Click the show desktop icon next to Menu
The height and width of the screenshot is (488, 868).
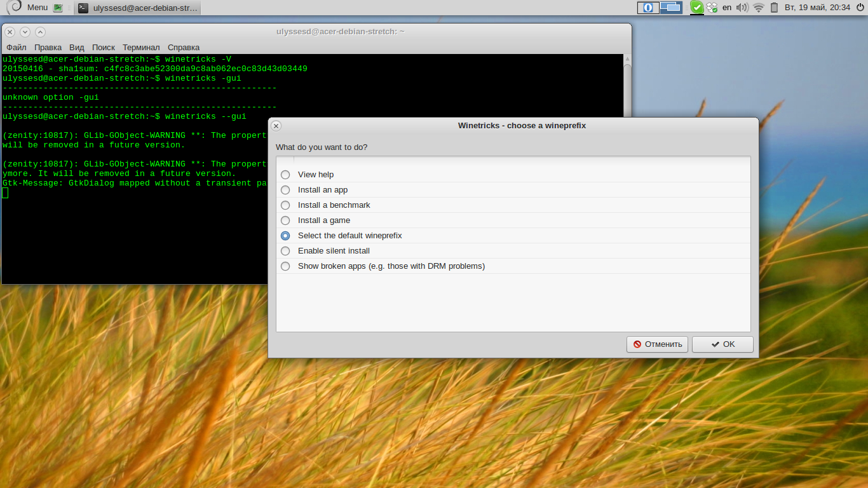click(58, 8)
